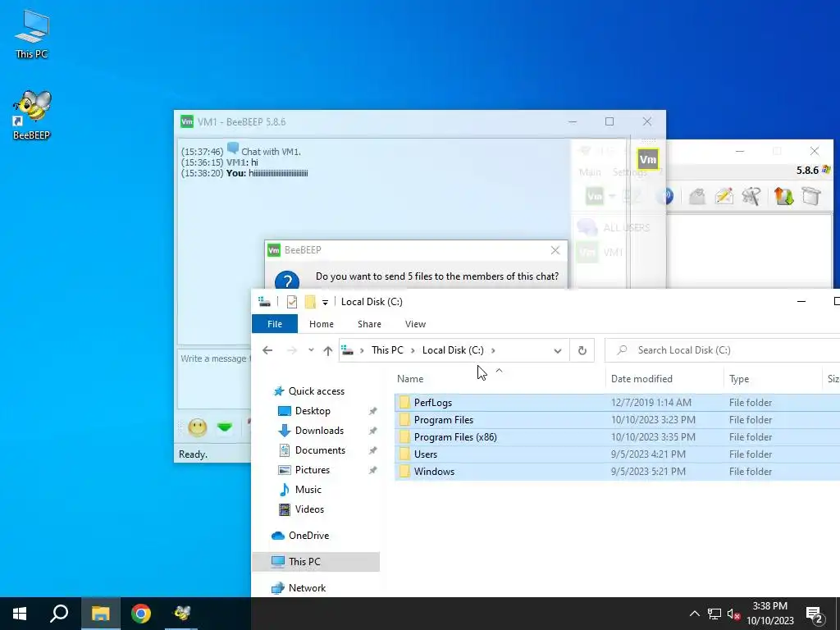The width and height of the screenshot is (840, 630).
Task: Click the gray envelope icon in BeeBEEP toolbar
Action: (697, 196)
